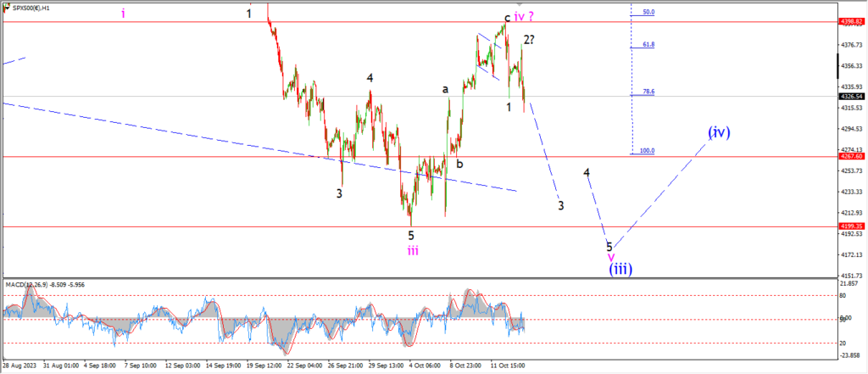868x374 pixels.
Task: Click the magenta 'v' wave label
Action: coord(610,257)
